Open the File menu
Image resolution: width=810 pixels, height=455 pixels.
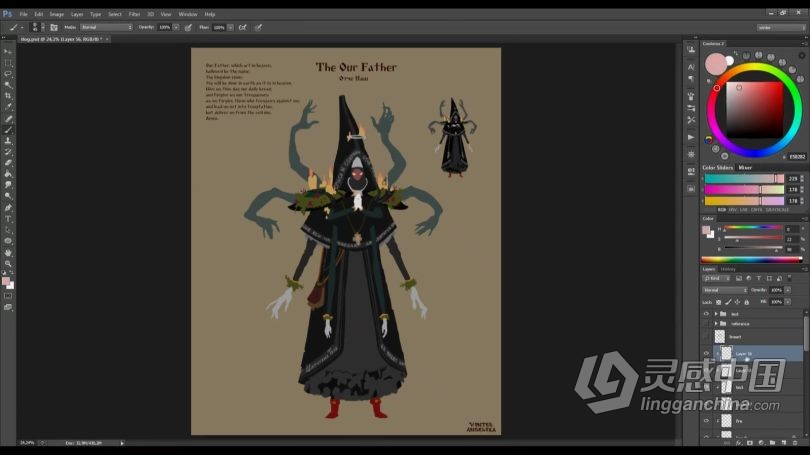pyautogui.click(x=23, y=14)
